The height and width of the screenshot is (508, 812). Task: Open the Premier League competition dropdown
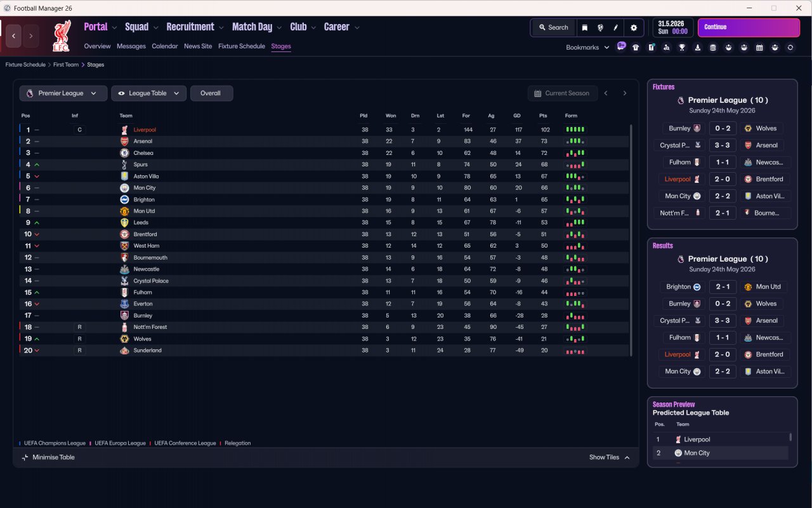[x=63, y=93]
